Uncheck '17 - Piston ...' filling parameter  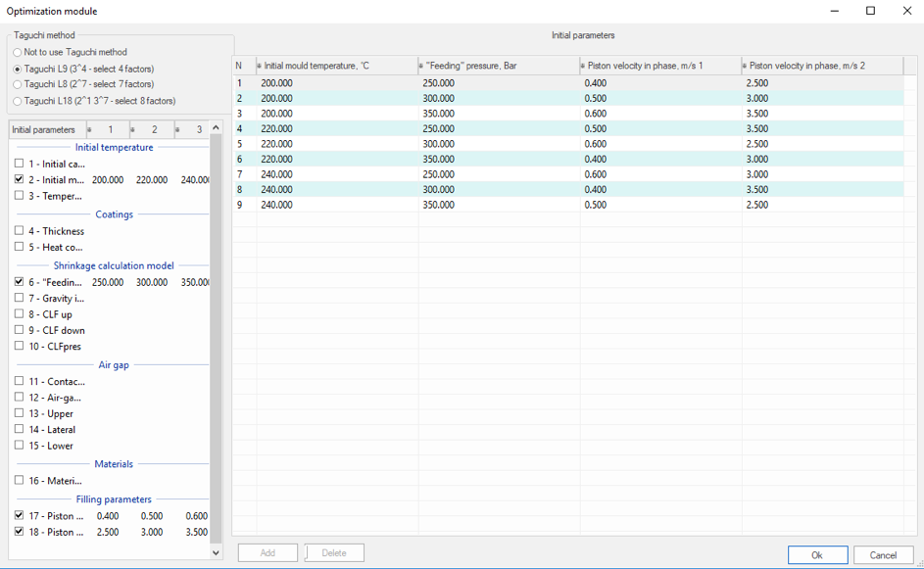19,515
